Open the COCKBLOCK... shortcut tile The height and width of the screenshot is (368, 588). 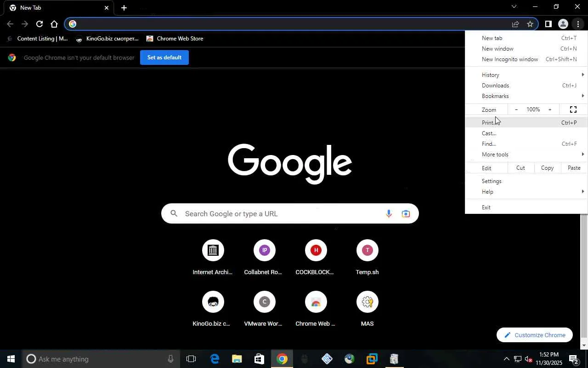[316, 257]
